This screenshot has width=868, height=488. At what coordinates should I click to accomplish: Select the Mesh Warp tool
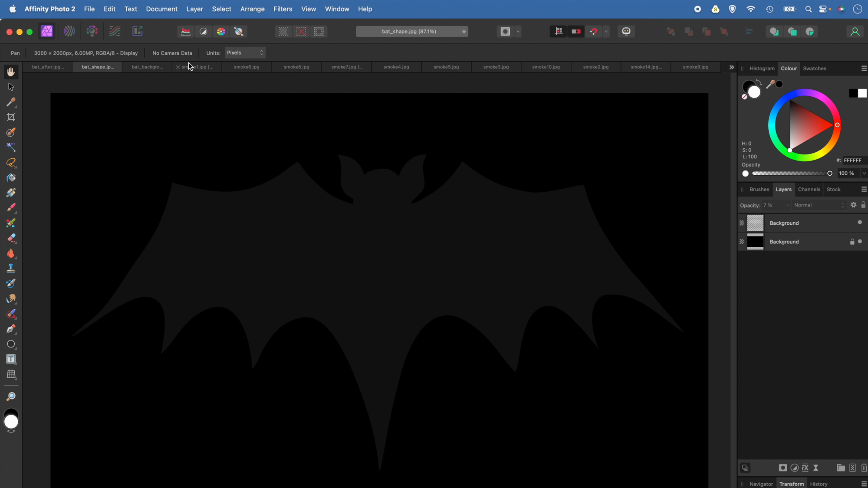(x=11, y=374)
